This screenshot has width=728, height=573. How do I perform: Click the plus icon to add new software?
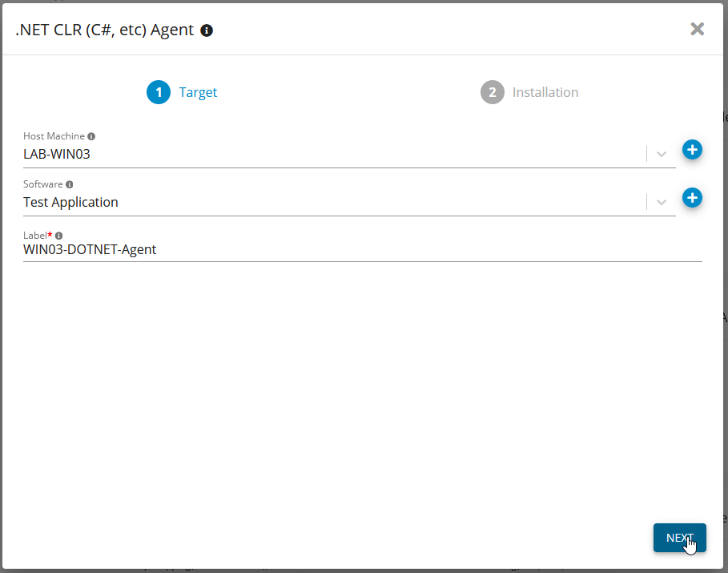point(692,198)
